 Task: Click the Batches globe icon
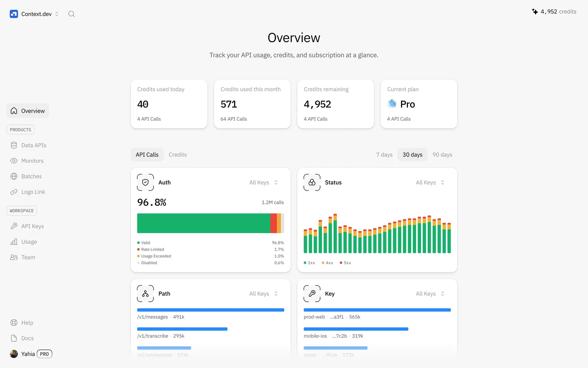14,176
